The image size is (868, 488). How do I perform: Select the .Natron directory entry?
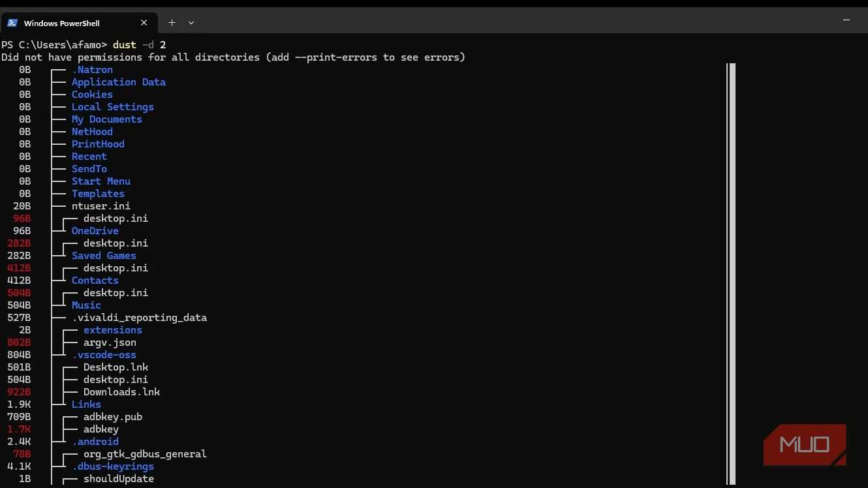(x=92, y=70)
